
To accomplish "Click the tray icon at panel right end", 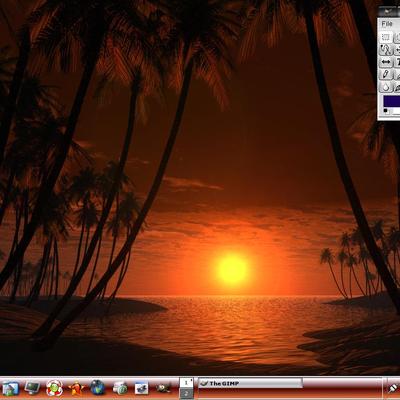I will click(393, 388).
